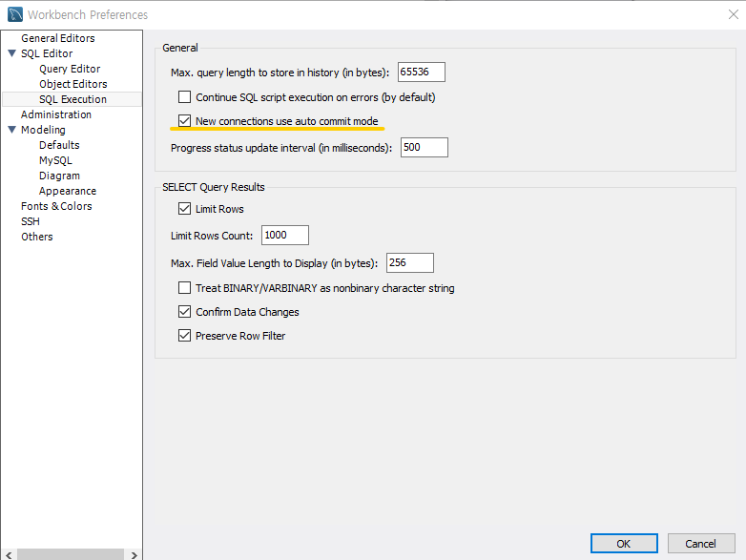Screen dimensions: 746x560
Task: Enable Continue SQL script execution on errors
Action: pyautogui.click(x=185, y=97)
